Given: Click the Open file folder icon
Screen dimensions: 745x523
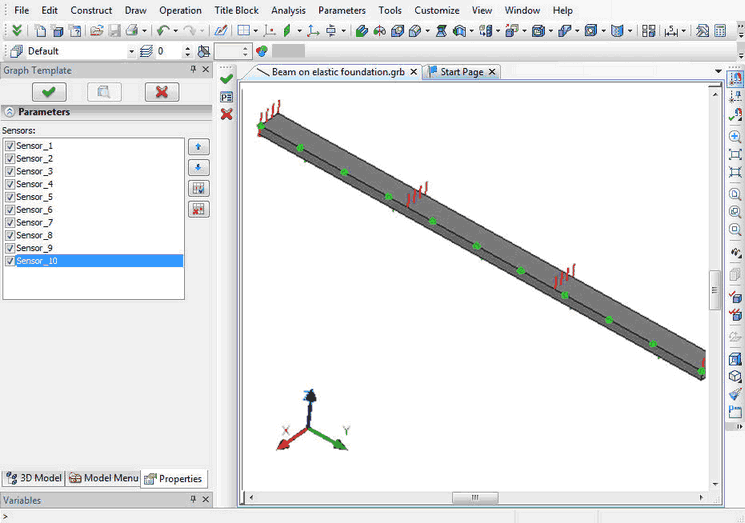Looking at the screenshot, I should point(97,31).
